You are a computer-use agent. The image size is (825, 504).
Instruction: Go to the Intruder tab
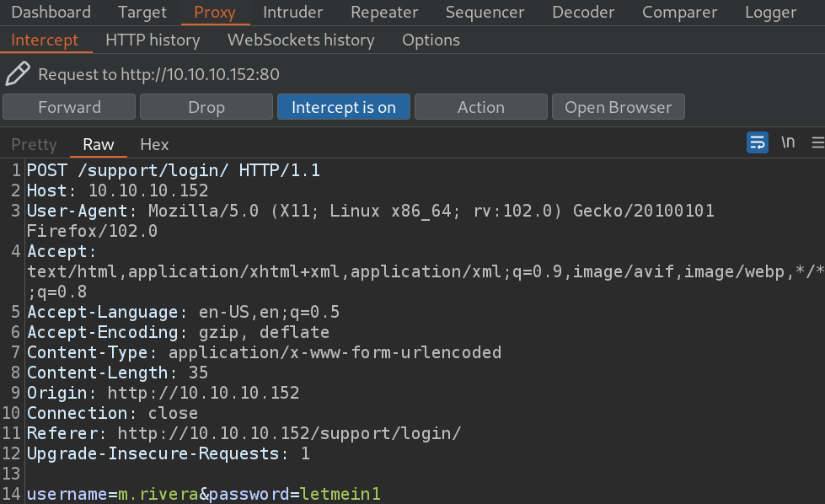(293, 12)
